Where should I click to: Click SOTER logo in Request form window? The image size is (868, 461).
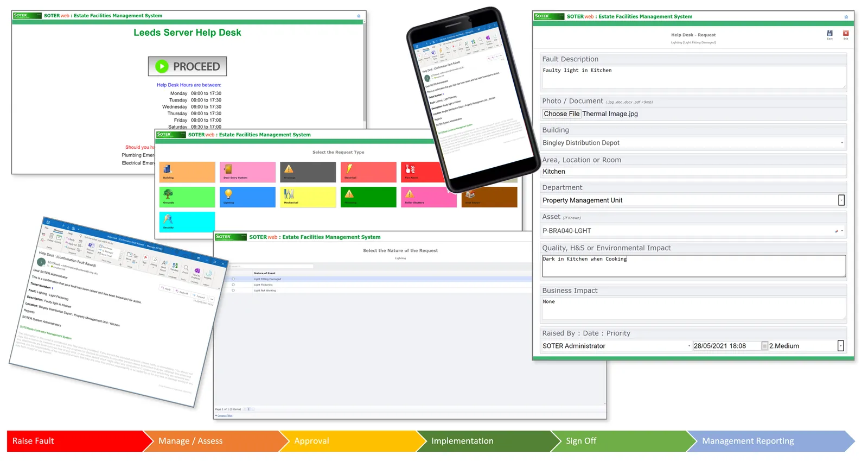pyautogui.click(x=549, y=16)
